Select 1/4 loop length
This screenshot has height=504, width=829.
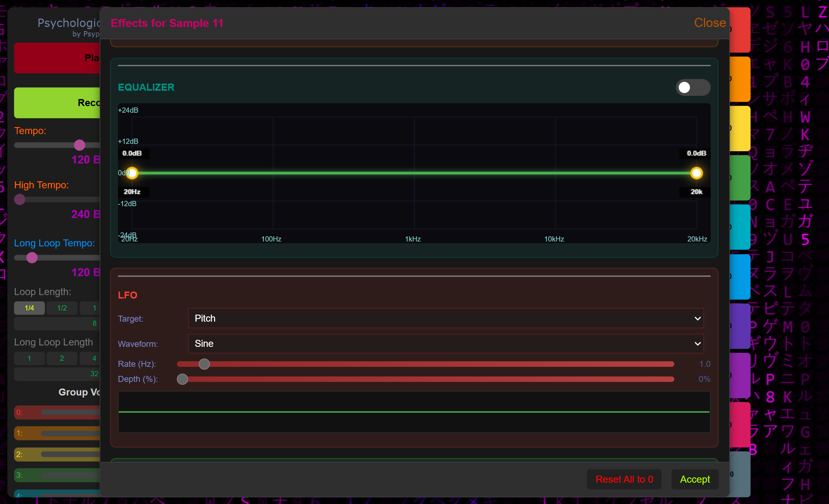(x=29, y=308)
